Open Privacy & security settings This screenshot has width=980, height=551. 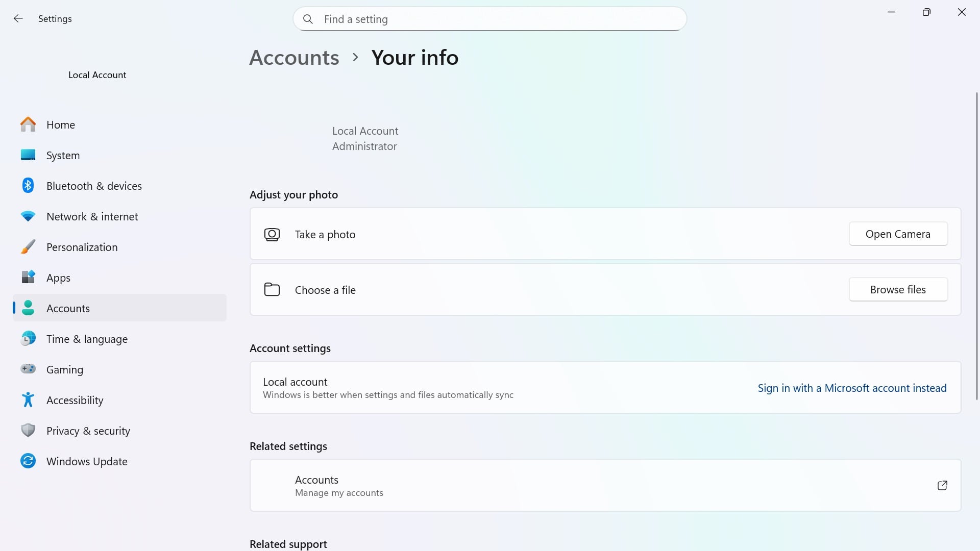coord(88,431)
